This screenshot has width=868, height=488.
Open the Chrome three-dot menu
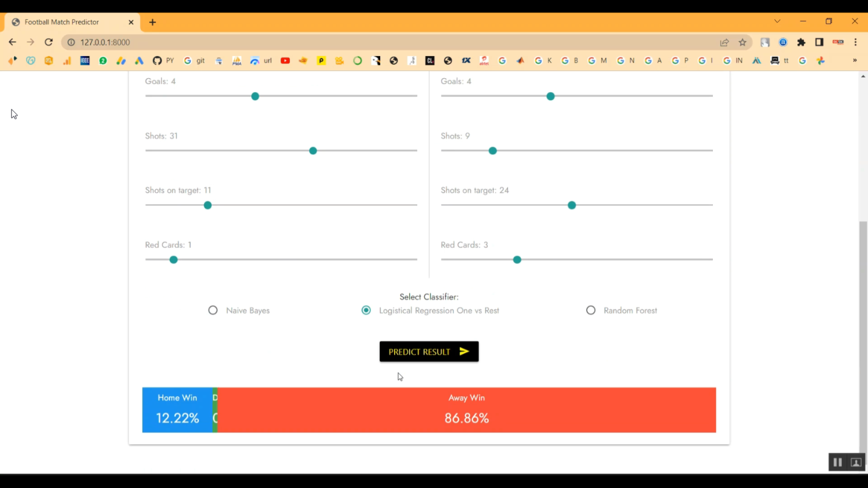(x=855, y=42)
